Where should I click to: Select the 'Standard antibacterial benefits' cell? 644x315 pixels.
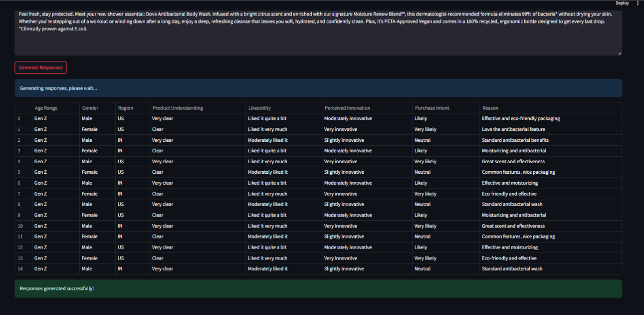point(551,140)
